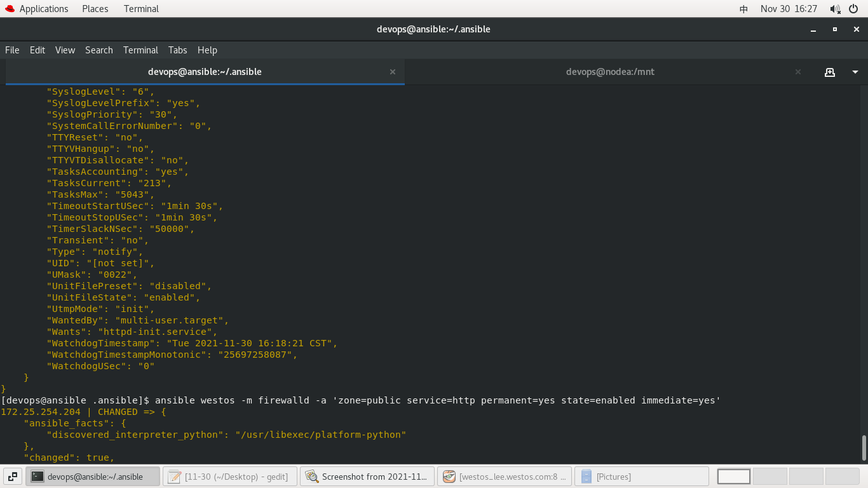Open the Tabs menu

pos(177,50)
